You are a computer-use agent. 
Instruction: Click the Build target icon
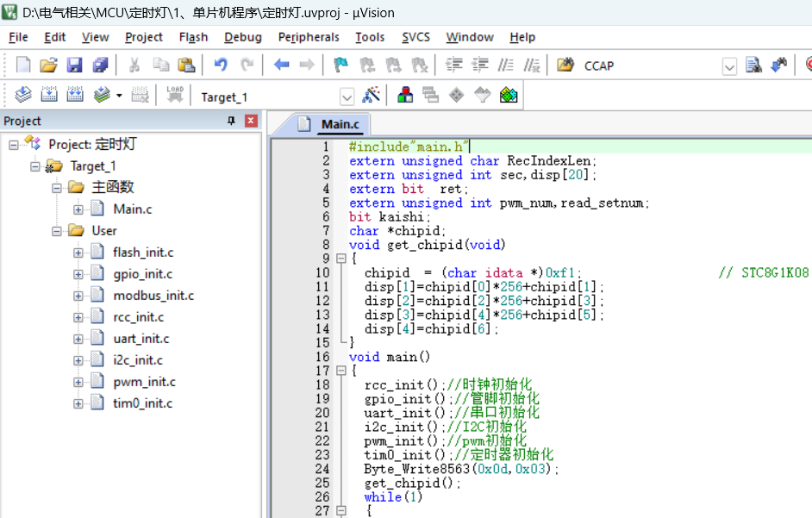pos(49,96)
